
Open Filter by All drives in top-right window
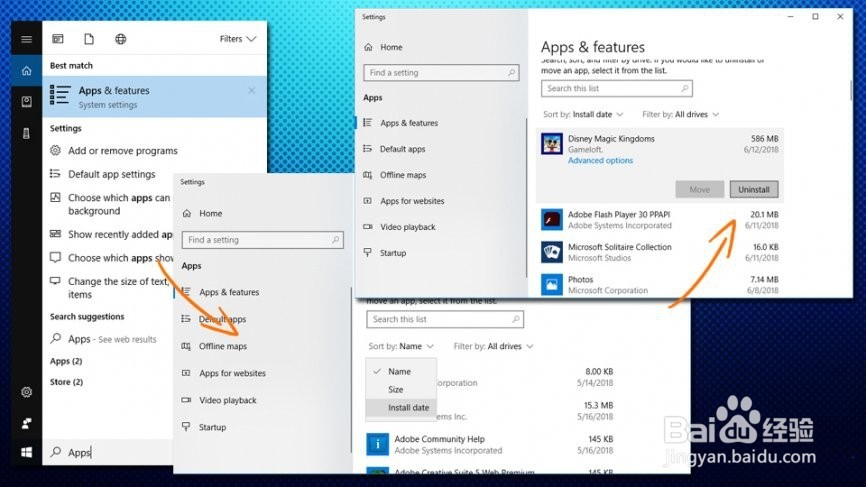(680, 114)
